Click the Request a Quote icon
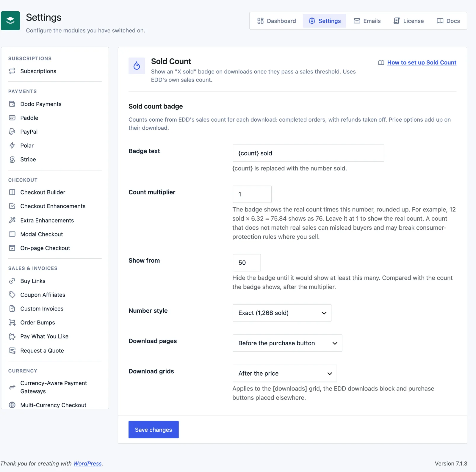The image size is (476, 472). tap(12, 351)
